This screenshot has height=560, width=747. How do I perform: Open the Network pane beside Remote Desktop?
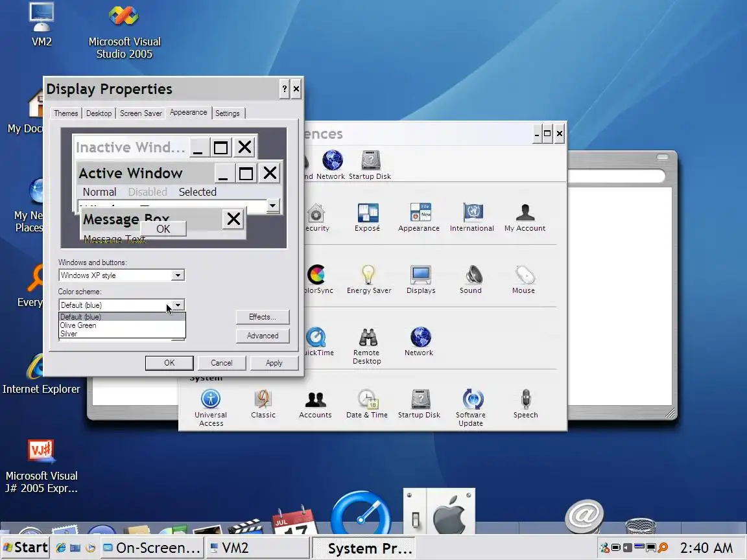point(419,342)
